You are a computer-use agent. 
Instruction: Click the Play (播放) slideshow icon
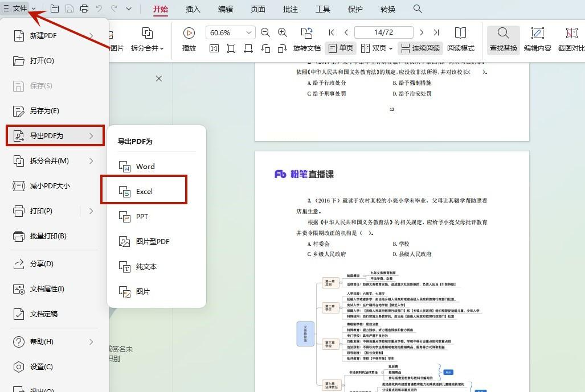tap(189, 34)
